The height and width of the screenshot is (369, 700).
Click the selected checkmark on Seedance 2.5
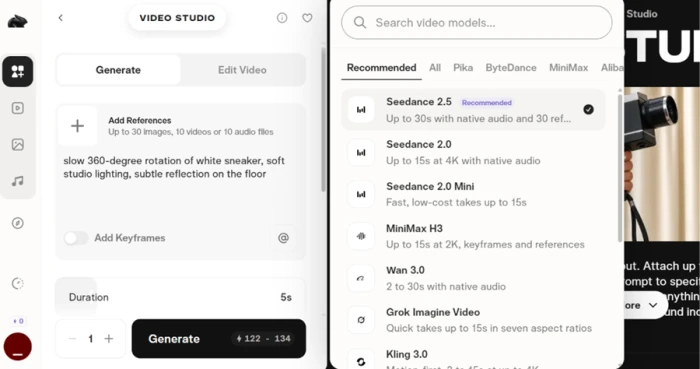pyautogui.click(x=588, y=109)
